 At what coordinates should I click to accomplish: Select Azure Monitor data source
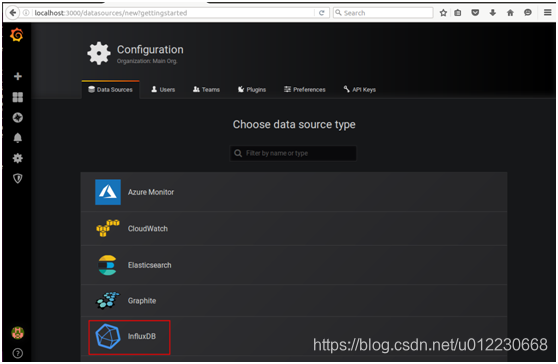[x=294, y=192]
